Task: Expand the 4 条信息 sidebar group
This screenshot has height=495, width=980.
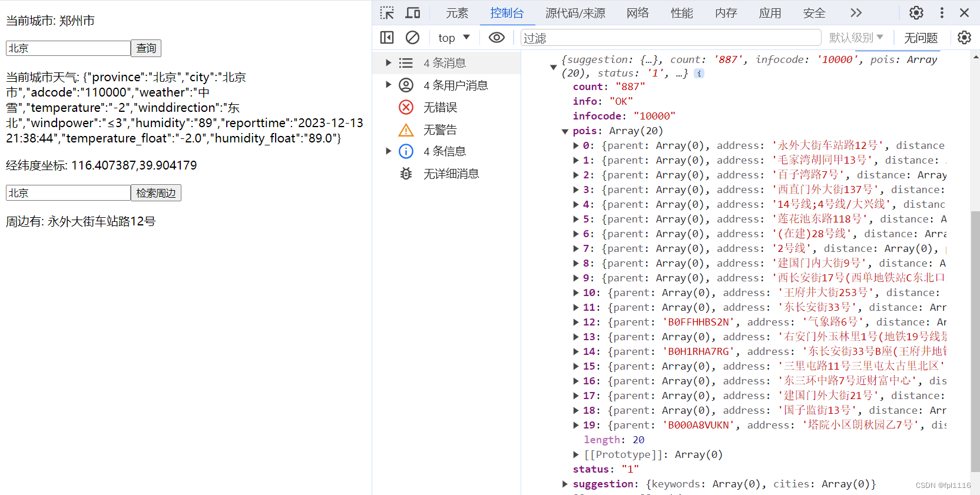Action: pyautogui.click(x=388, y=151)
